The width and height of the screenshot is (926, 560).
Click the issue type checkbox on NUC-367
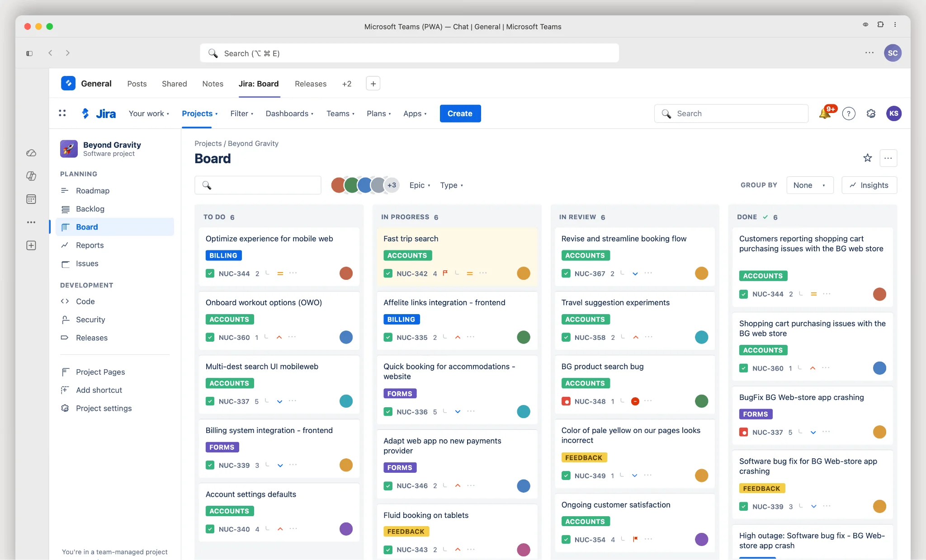[566, 273]
